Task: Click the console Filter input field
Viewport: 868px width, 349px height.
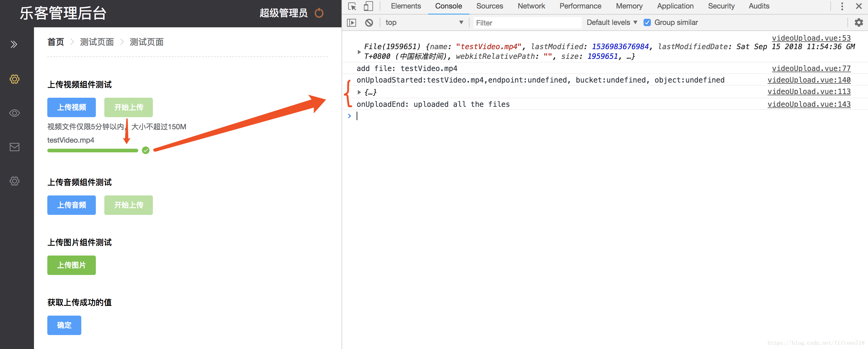Action: click(527, 23)
